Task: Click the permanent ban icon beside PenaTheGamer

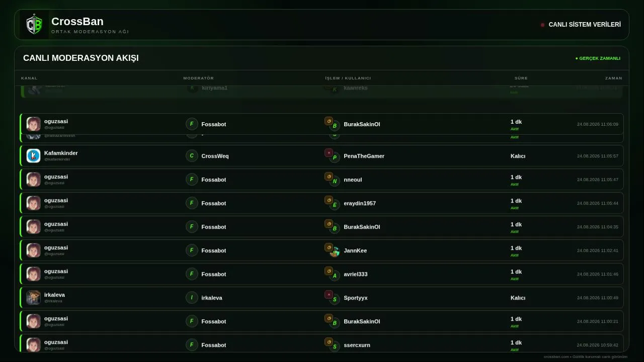Action: [x=329, y=153]
